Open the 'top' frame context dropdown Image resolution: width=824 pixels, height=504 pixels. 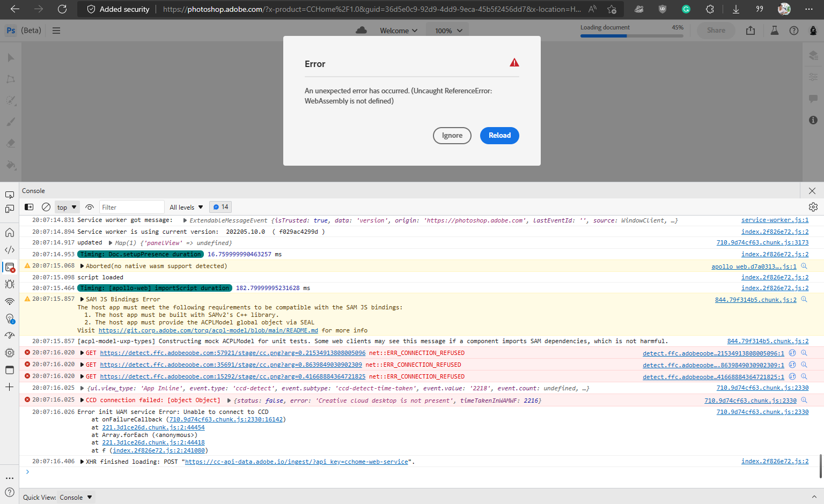click(x=67, y=207)
